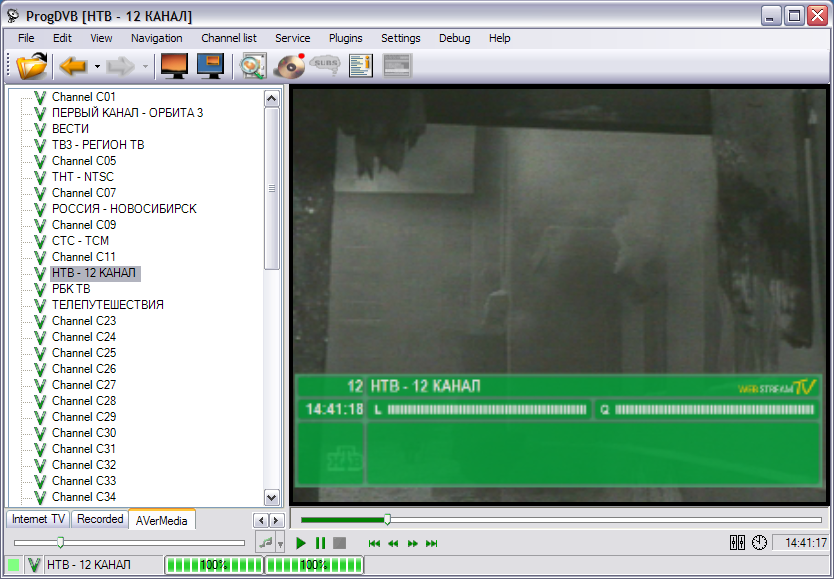This screenshot has width=834, height=579.
Task: Click the green Play button
Action: 301,543
